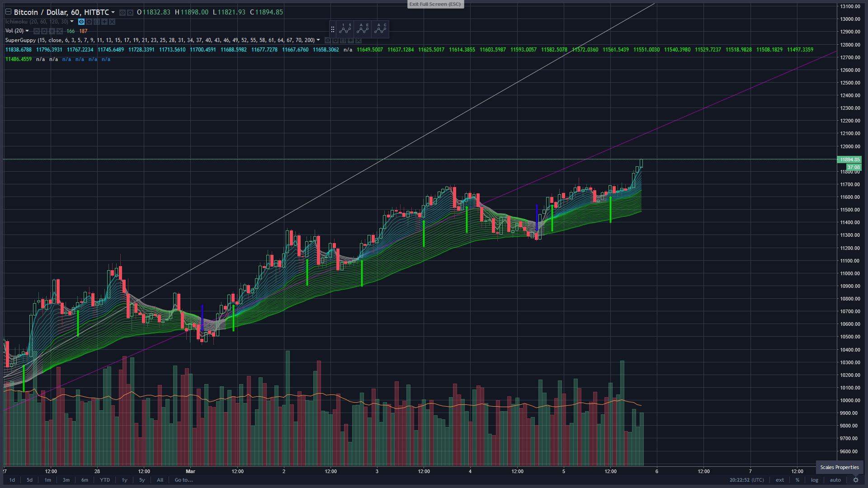Expand the SuperGuppy indicator dropdown arrow
The height and width of the screenshot is (488, 868).
click(318, 40)
